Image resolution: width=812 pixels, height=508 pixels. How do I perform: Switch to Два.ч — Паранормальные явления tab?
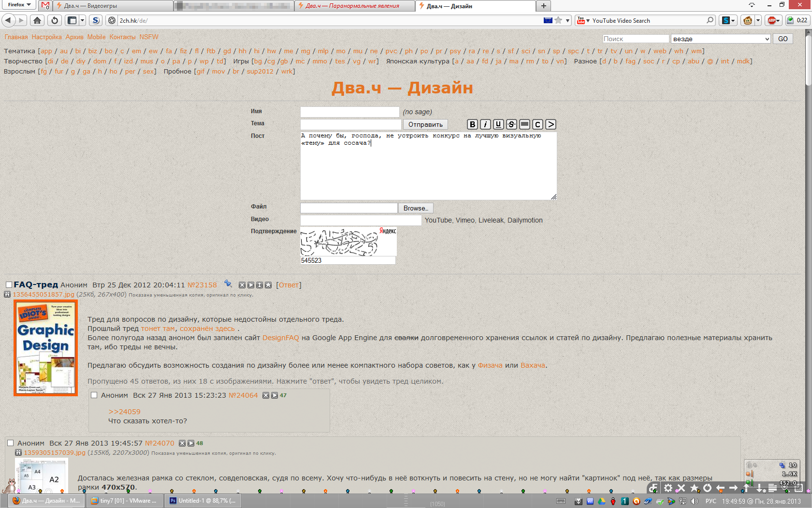[x=355, y=6]
